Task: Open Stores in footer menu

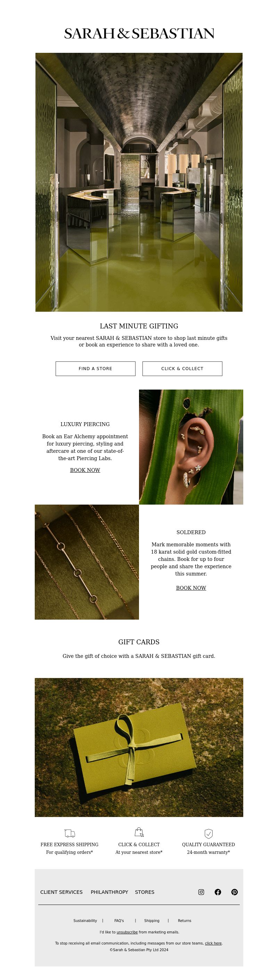Action: click(145, 892)
